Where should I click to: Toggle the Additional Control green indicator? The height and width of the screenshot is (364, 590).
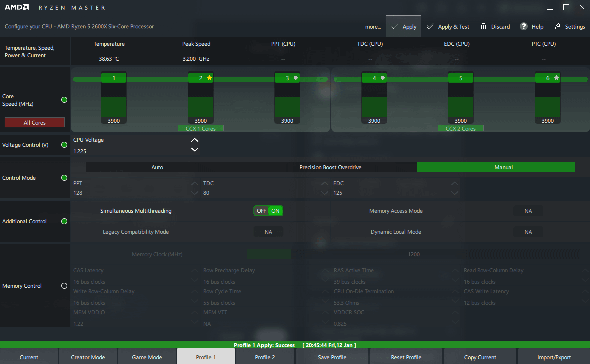click(64, 221)
